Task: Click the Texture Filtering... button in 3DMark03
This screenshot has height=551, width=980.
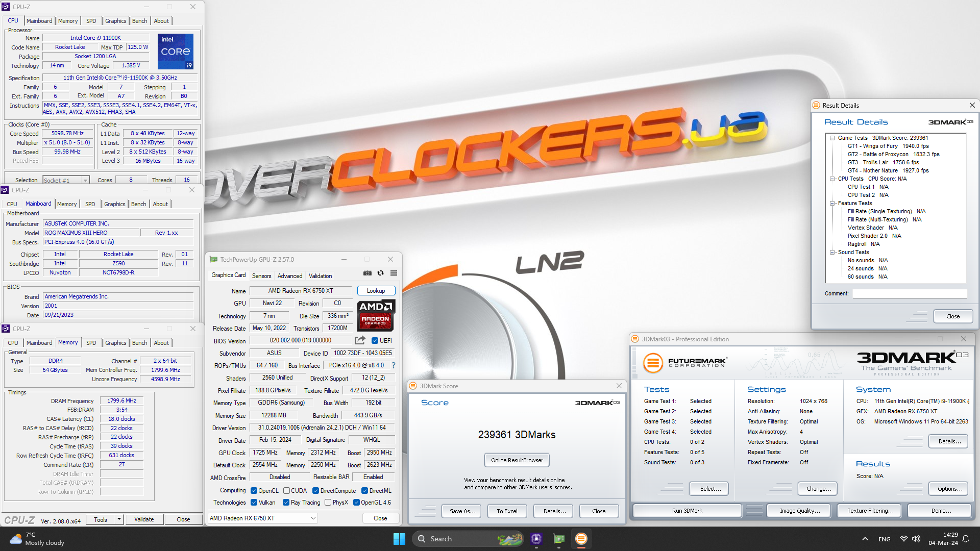Action: [870, 511]
